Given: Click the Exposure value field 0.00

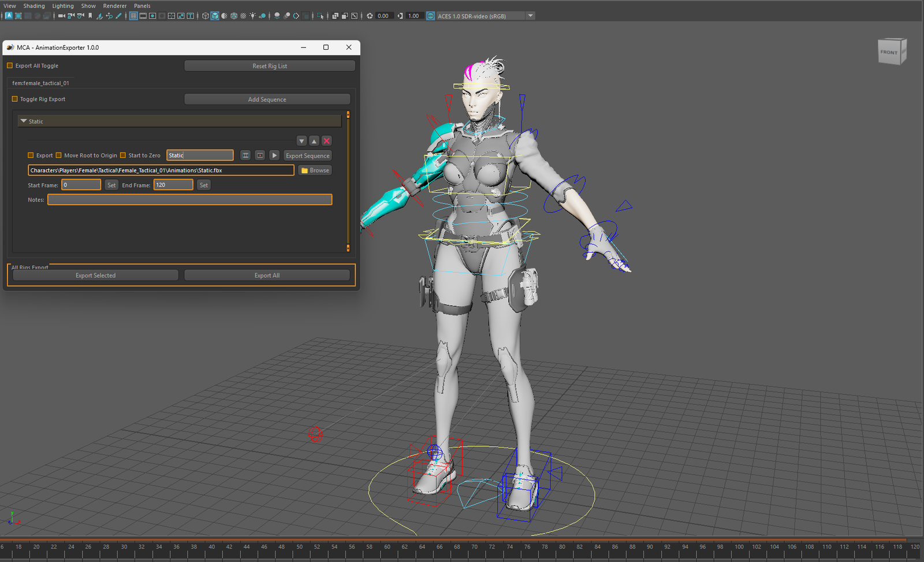Looking at the screenshot, I should (383, 16).
